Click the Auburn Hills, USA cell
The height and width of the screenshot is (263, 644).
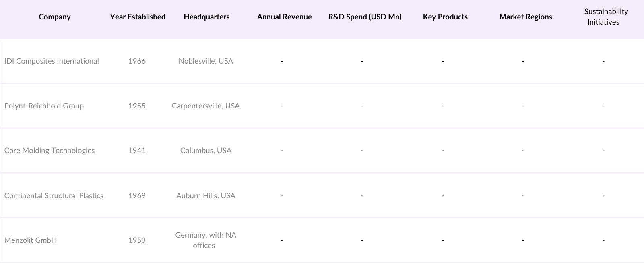coord(206,196)
